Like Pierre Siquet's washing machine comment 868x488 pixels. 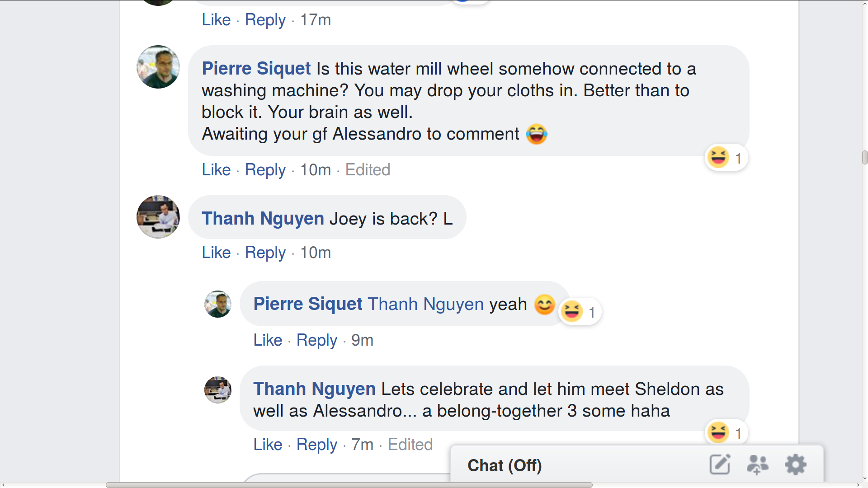coord(216,169)
